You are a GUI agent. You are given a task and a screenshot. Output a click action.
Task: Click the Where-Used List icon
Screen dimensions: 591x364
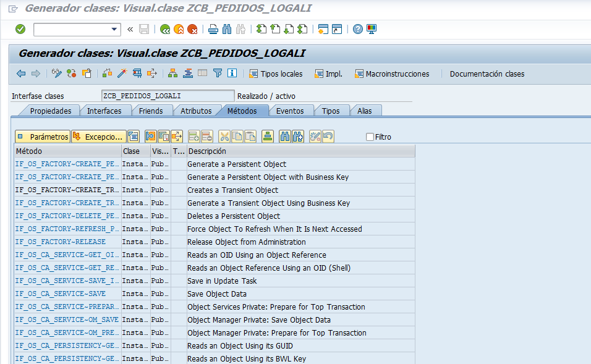[x=152, y=74]
